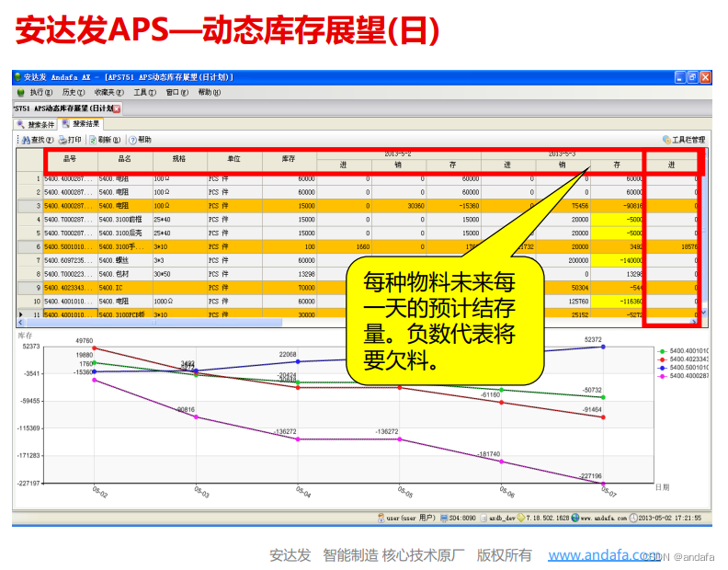Viewport: 728px width, 570px height.
Task: Click the 规格 column header
Action: click(x=179, y=159)
